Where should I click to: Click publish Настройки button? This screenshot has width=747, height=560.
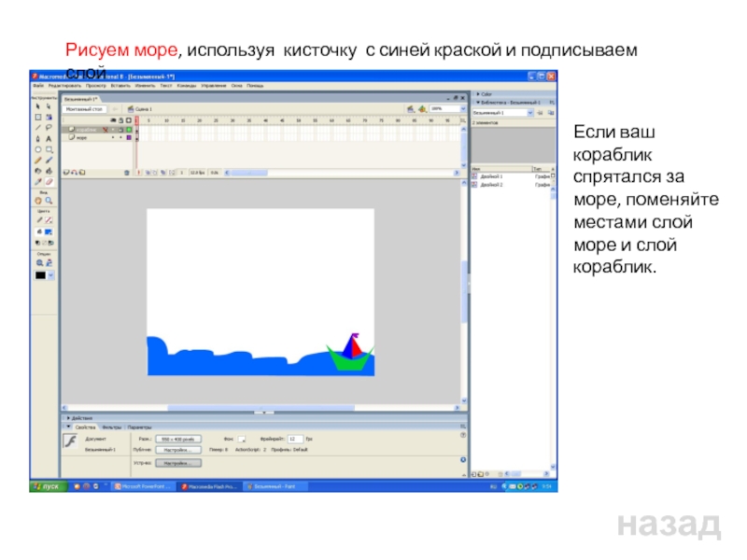(178, 450)
